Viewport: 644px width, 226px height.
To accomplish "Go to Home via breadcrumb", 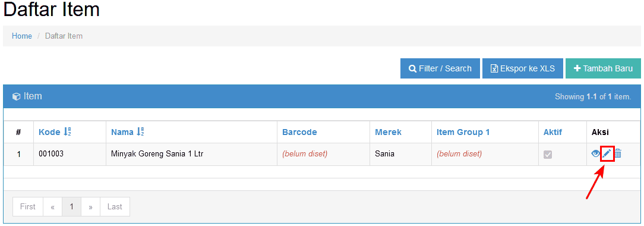I will coord(22,36).
